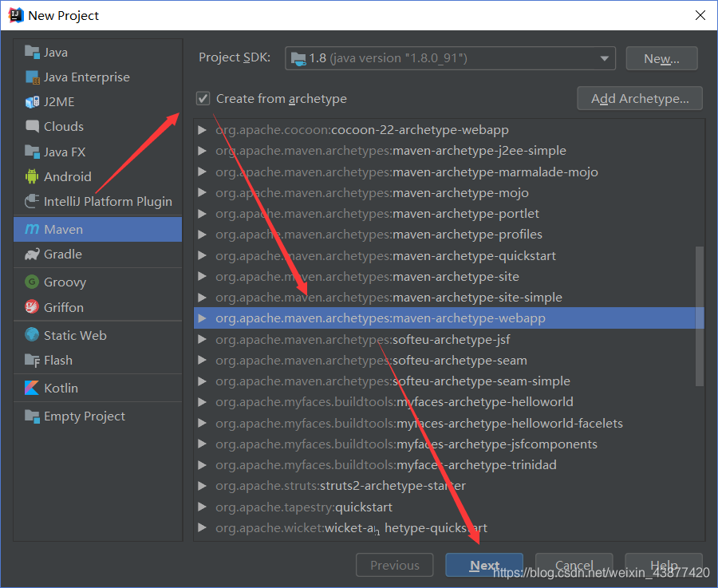Select Java project type
Screen dimensions: 718x588
pos(98,52)
